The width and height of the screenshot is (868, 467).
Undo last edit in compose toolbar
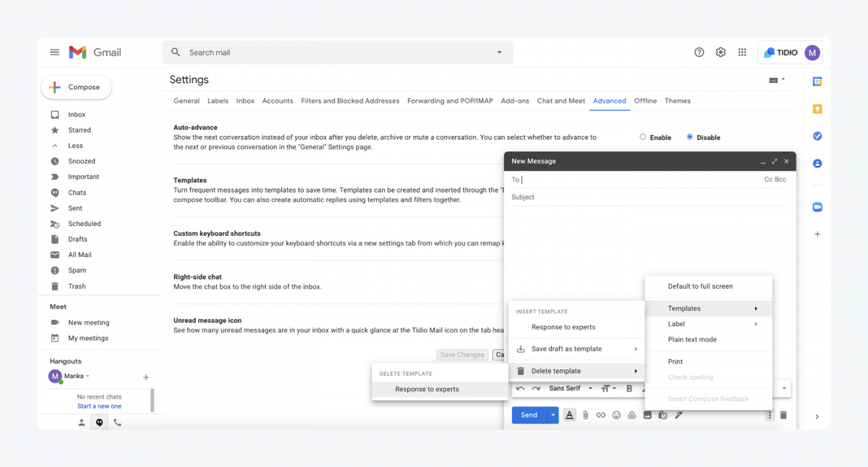click(x=520, y=389)
